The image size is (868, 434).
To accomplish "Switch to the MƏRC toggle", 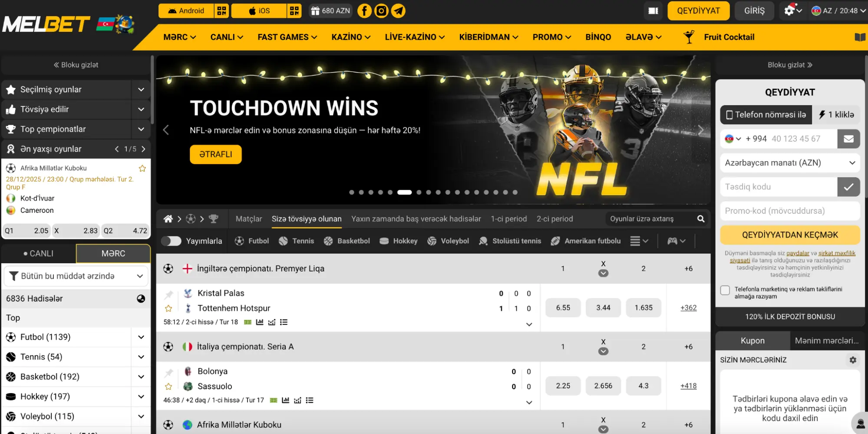I will (x=113, y=254).
